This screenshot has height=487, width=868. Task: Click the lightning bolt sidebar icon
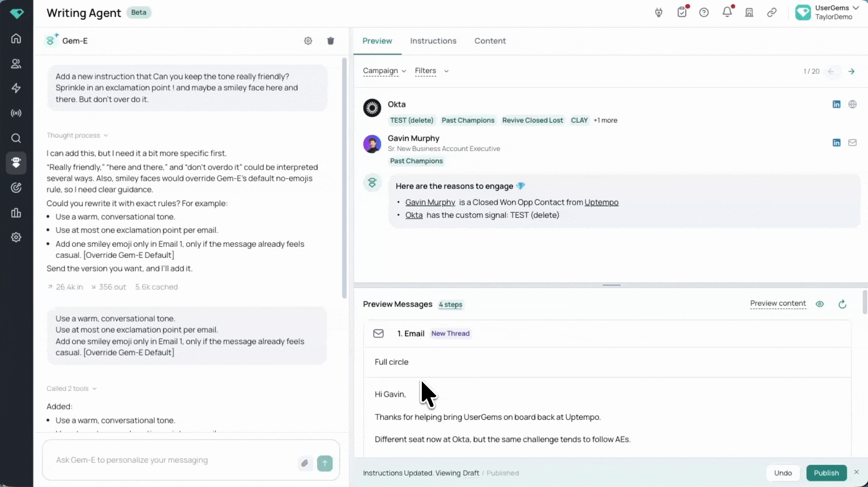pyautogui.click(x=16, y=88)
